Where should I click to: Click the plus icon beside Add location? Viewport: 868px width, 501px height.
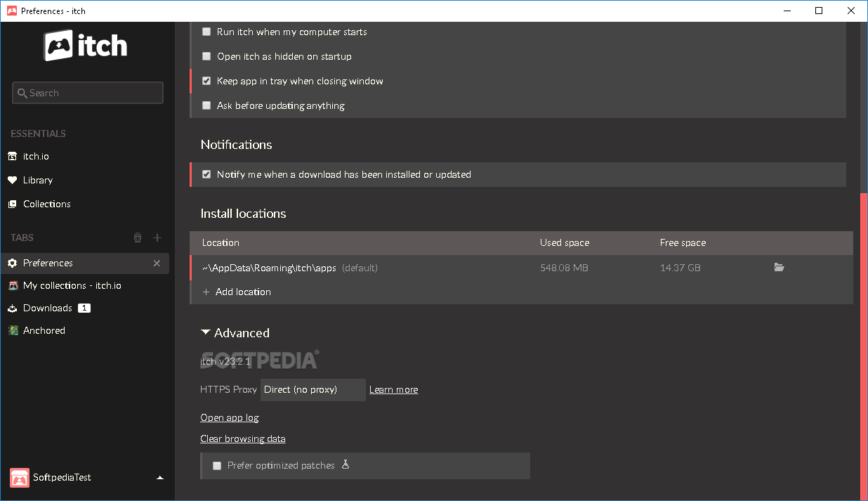click(x=206, y=292)
